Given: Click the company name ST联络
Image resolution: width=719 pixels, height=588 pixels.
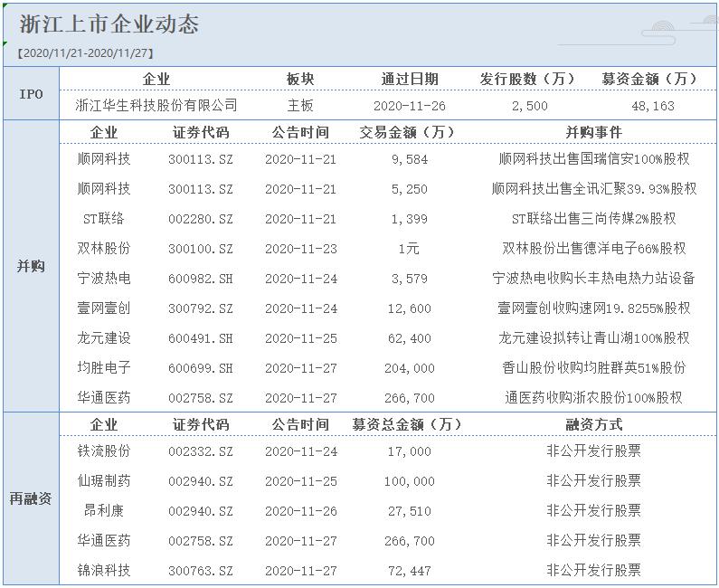Looking at the screenshot, I should pyautogui.click(x=104, y=218).
